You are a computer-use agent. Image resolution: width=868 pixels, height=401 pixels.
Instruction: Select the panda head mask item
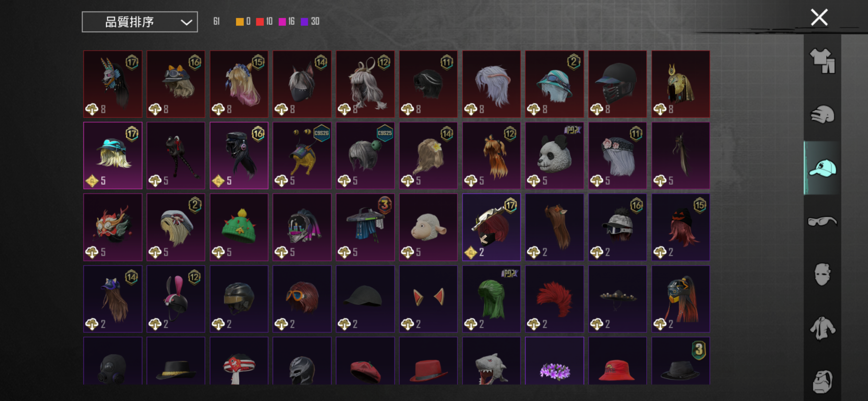click(x=554, y=155)
